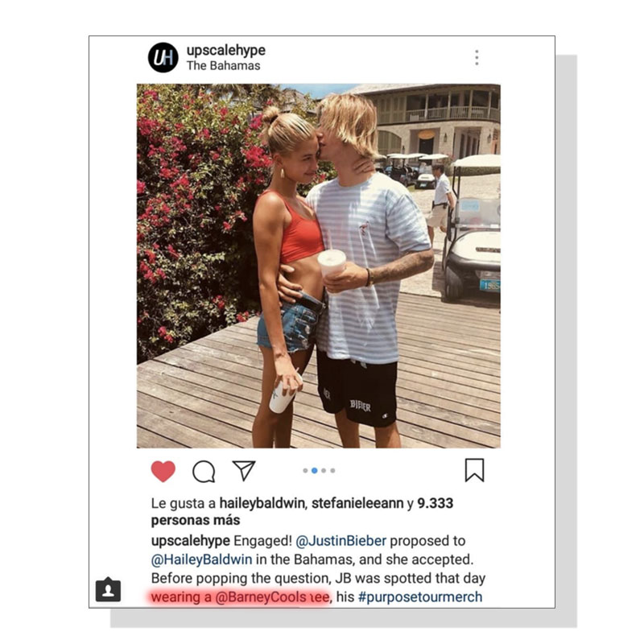The image size is (644, 644).
Task: Click the couple photo in post
Action: click(318, 266)
